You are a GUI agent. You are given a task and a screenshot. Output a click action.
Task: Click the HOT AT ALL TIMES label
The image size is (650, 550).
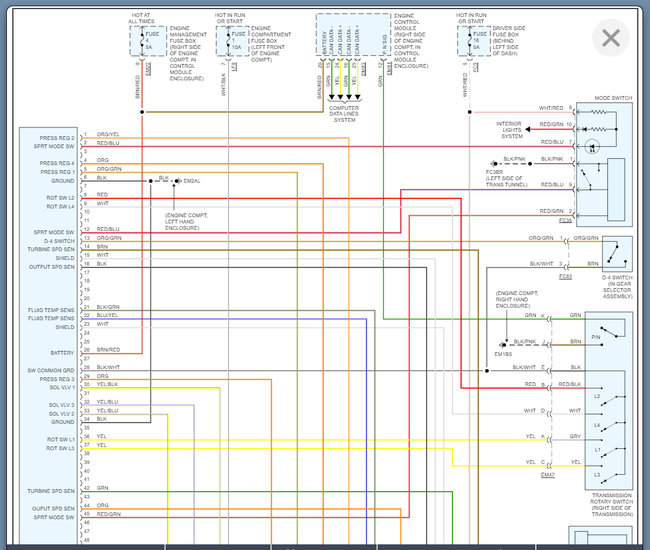point(141,18)
